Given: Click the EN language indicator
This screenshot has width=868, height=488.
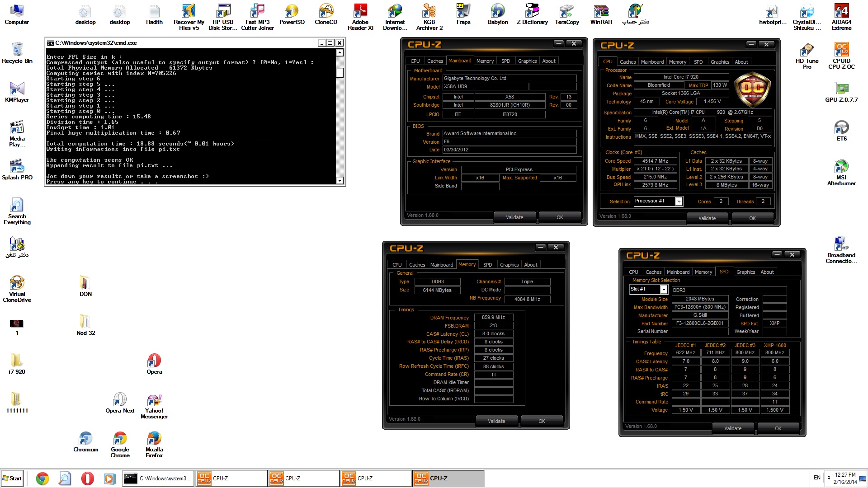Looking at the screenshot, I should [817, 478].
